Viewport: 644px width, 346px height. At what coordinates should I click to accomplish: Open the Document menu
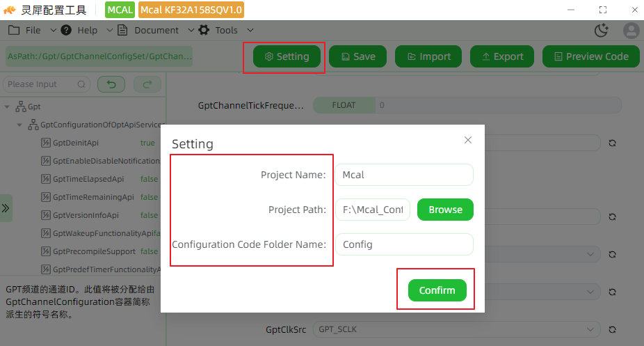pyautogui.click(x=156, y=31)
